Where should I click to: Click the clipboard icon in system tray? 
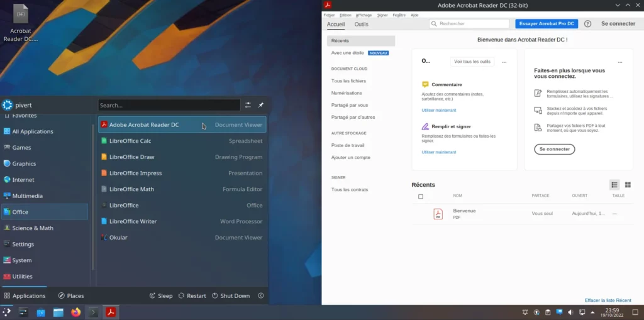pyautogui.click(x=548, y=312)
